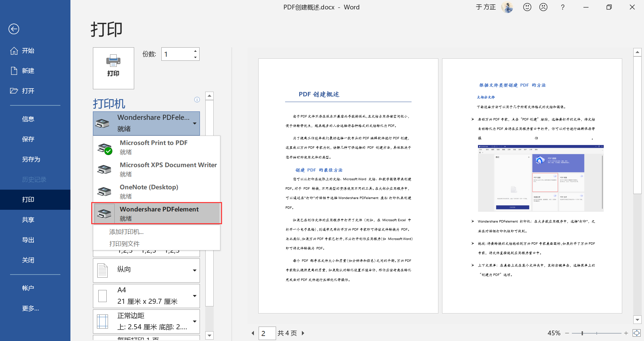Click the 于方正 account name

click(x=486, y=7)
